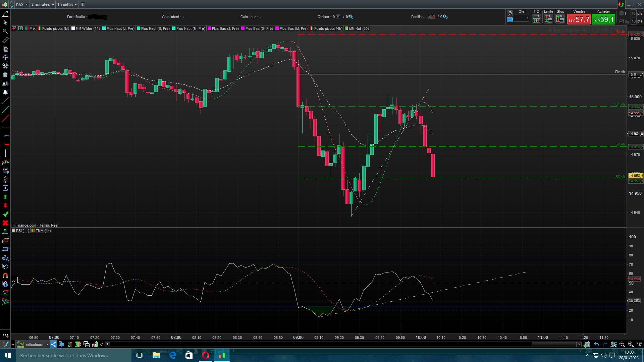Toggle the MM Wilder (11) indicator label
The width and height of the screenshot is (644, 362).
point(86,28)
